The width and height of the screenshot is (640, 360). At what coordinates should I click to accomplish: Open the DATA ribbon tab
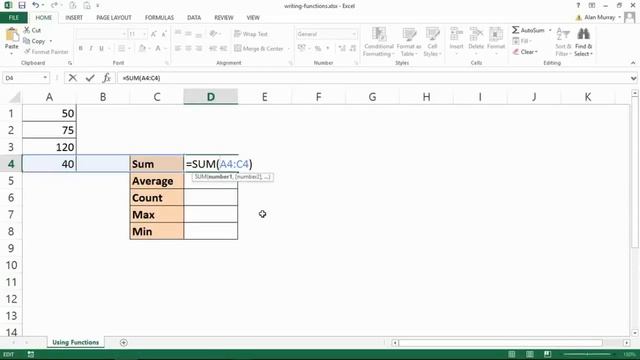pyautogui.click(x=194, y=18)
